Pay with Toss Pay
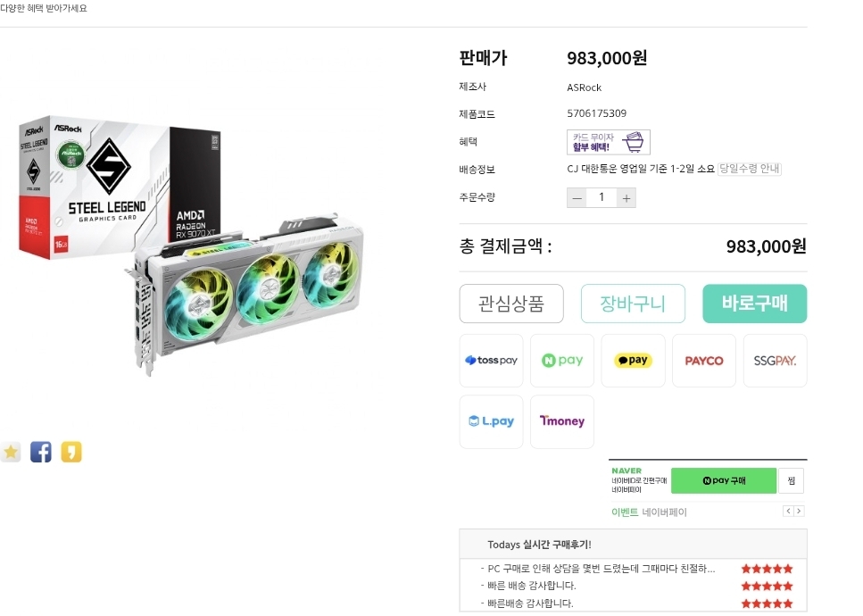The height and width of the screenshot is (616, 863). click(491, 361)
